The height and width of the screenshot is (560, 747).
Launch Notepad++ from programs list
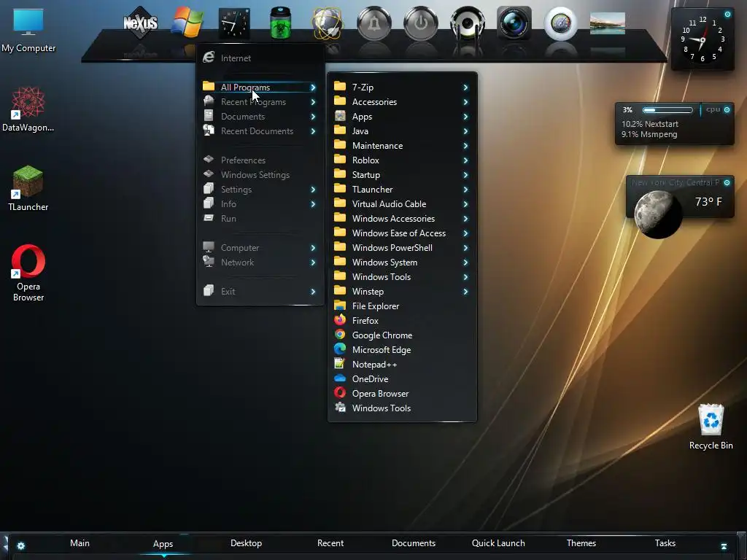[x=402, y=365]
